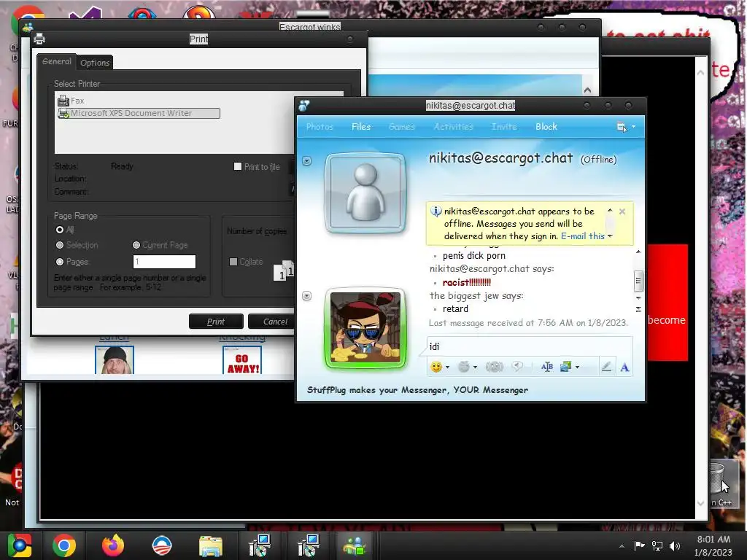This screenshot has height=560, width=747.
Task: Click the show menu icon in Messenger header
Action: 622,127
